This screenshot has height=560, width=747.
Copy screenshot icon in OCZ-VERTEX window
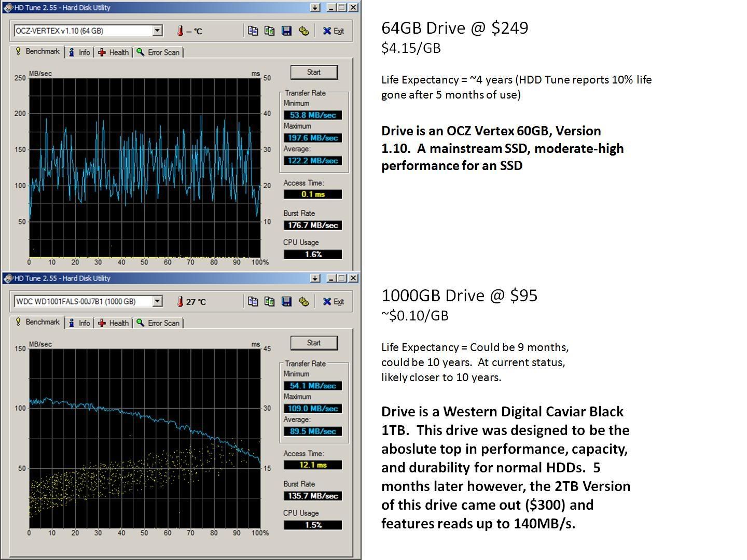click(x=269, y=31)
